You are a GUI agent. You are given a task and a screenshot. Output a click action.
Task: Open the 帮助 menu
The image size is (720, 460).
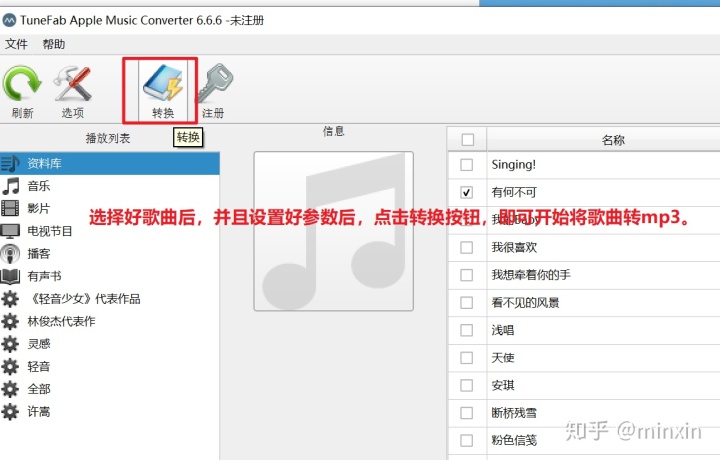pos(54,44)
